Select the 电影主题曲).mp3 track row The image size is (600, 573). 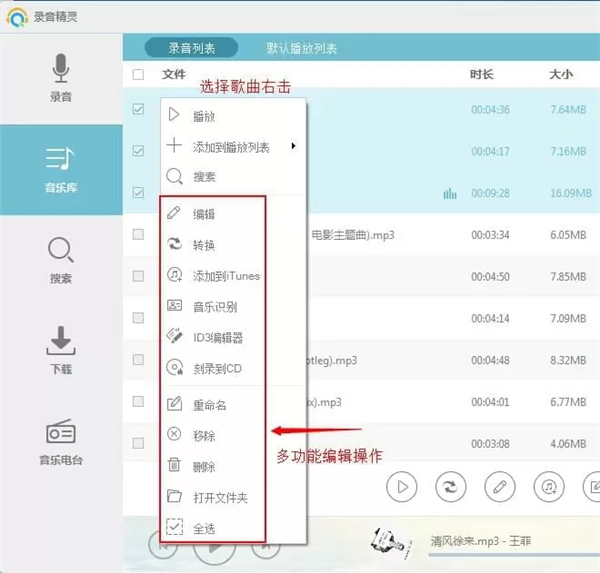click(361, 235)
